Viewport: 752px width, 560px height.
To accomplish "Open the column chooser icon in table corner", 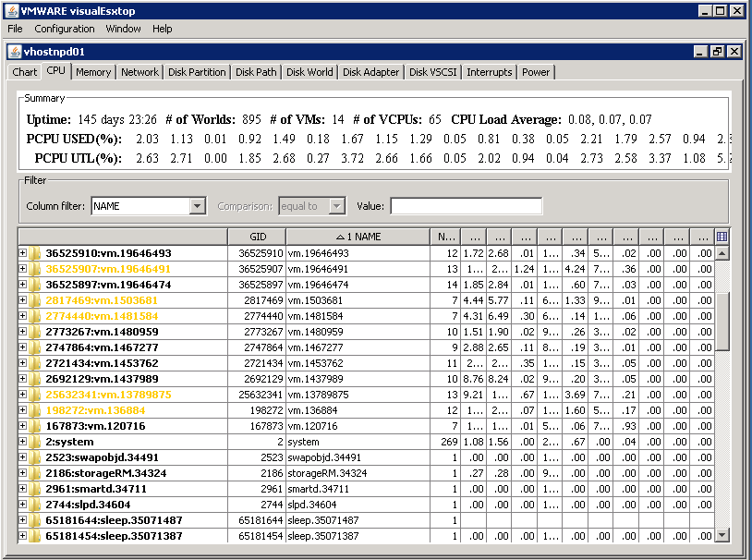I will pos(722,237).
